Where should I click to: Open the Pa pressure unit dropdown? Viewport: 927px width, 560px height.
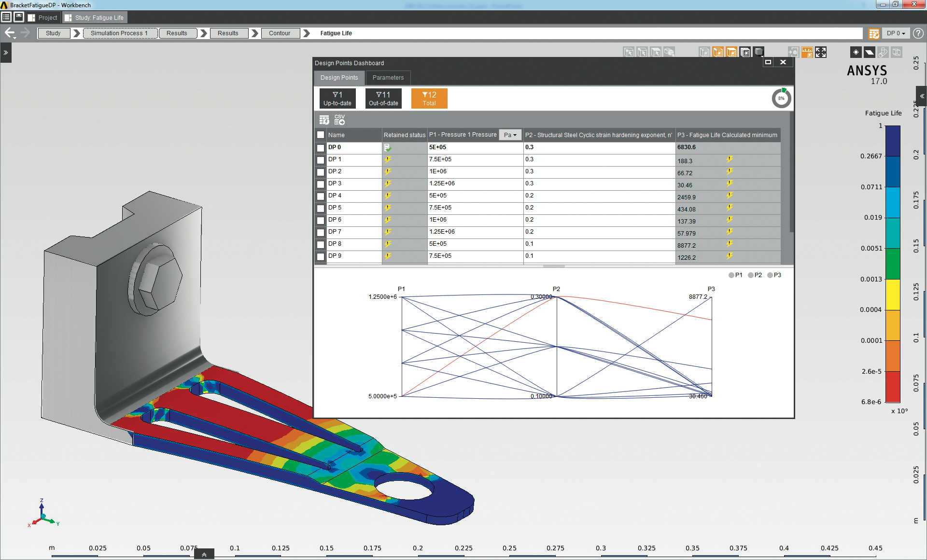coord(510,135)
